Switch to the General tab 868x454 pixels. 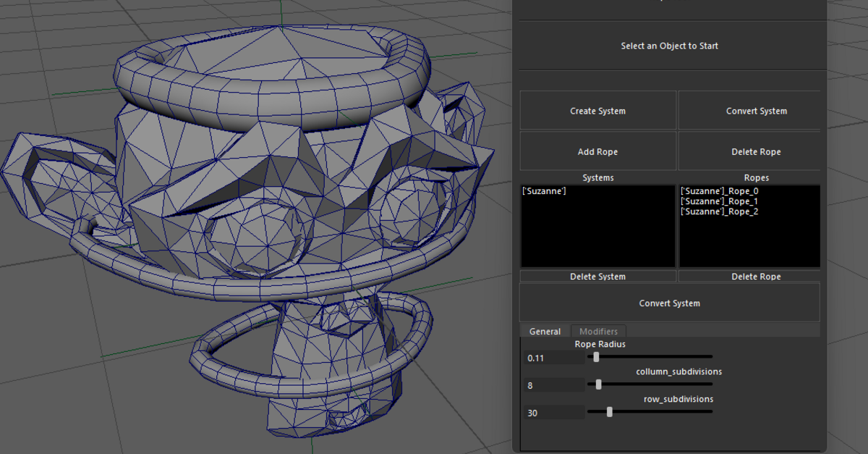tap(545, 331)
